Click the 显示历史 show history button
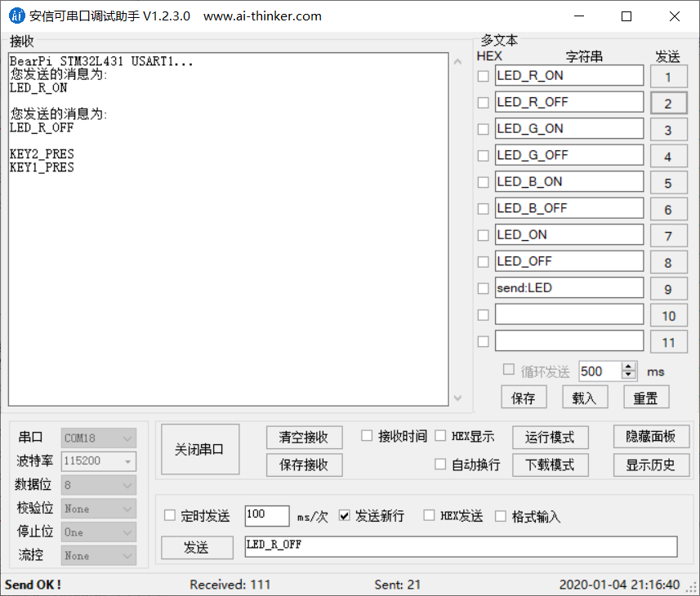Image resolution: width=700 pixels, height=596 pixels. [651, 465]
